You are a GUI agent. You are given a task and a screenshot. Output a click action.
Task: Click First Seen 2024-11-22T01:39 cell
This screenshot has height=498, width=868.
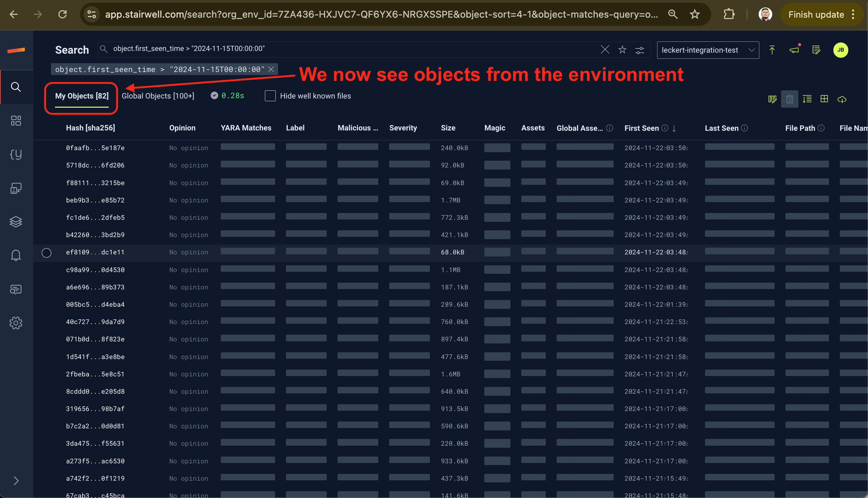point(656,305)
